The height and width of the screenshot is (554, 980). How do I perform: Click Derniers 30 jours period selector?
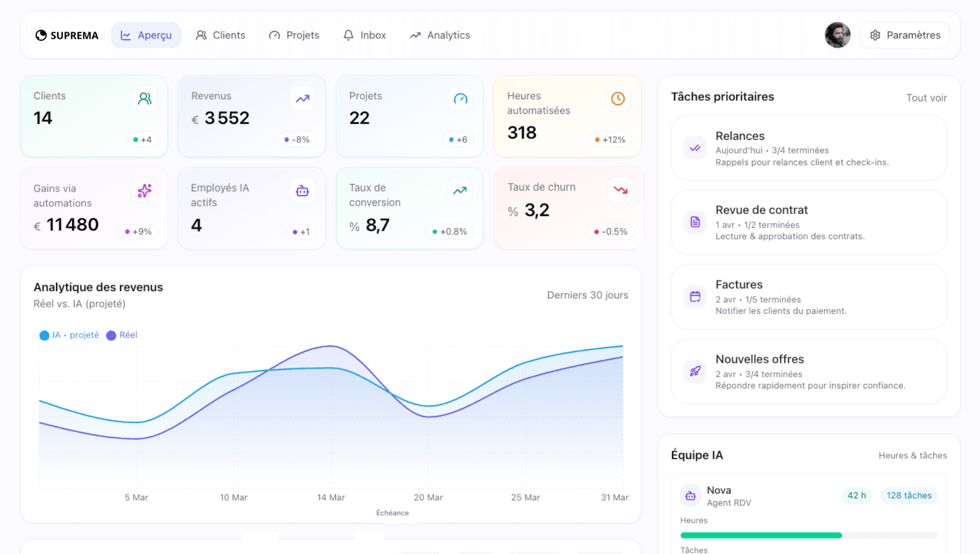(x=587, y=295)
